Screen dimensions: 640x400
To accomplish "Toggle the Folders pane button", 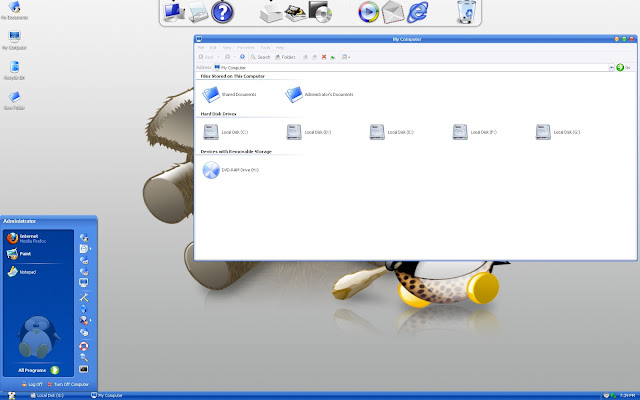I will (x=285, y=57).
